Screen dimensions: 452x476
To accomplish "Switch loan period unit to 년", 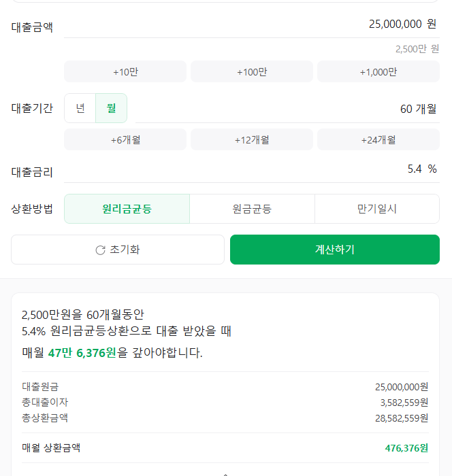I will [80, 108].
